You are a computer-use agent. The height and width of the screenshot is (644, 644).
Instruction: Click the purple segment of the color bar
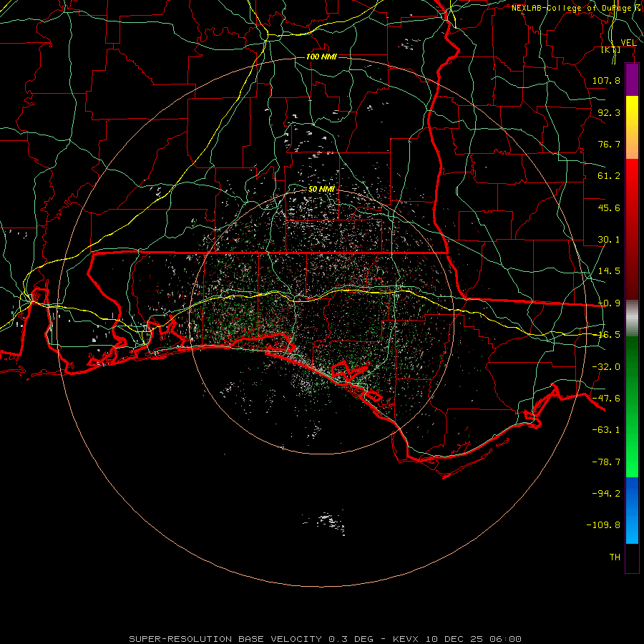632,79
